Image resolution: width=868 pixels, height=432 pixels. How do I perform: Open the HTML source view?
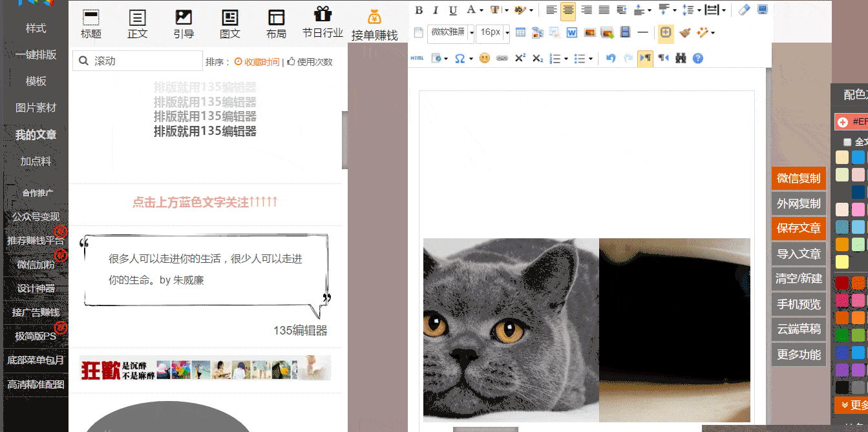(x=418, y=58)
